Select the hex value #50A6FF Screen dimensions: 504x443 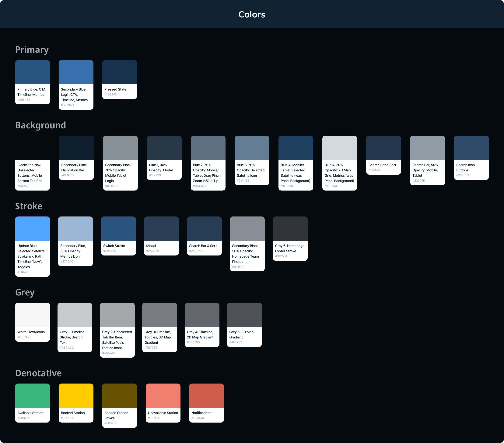coord(24,272)
